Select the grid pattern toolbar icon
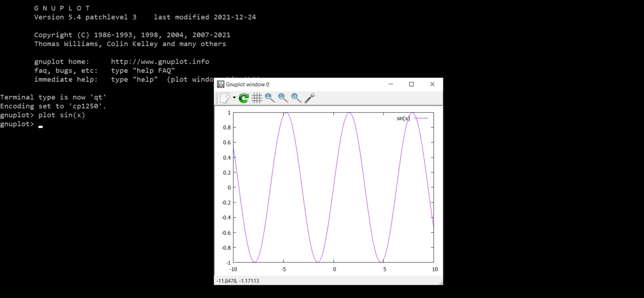The width and height of the screenshot is (644, 298). coord(256,98)
